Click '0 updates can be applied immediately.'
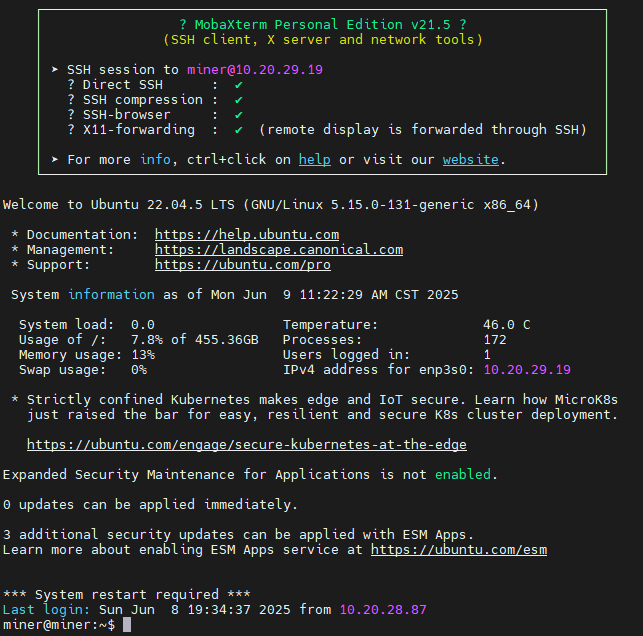 tap(150, 504)
